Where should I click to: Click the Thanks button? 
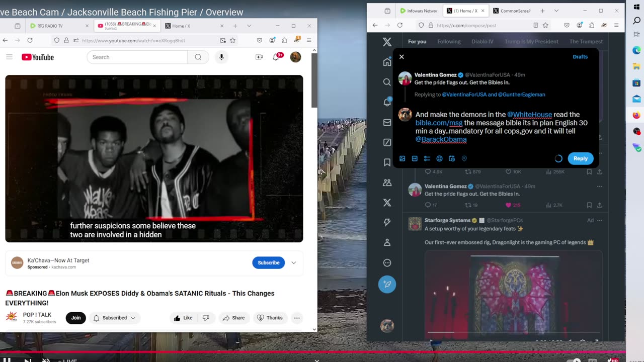coord(270,318)
